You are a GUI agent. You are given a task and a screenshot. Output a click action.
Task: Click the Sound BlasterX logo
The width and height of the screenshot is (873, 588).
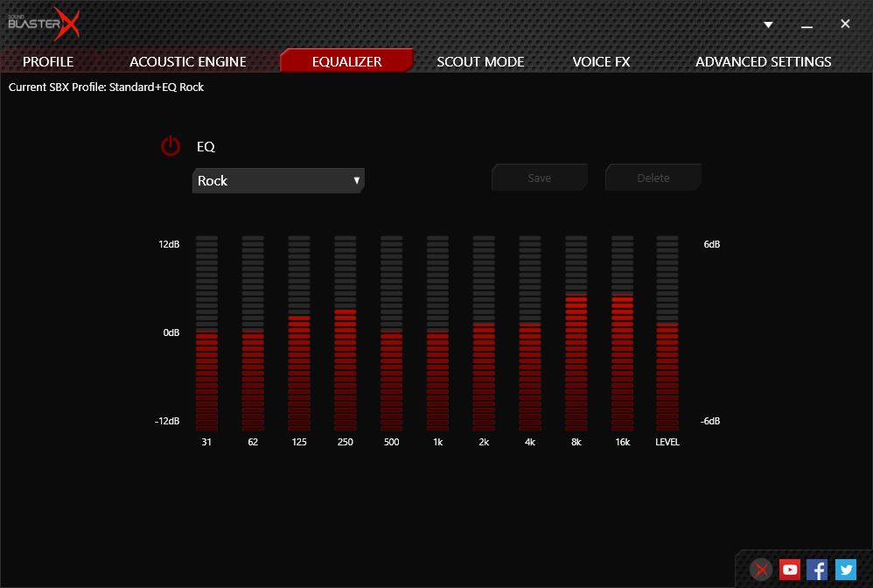(44, 24)
